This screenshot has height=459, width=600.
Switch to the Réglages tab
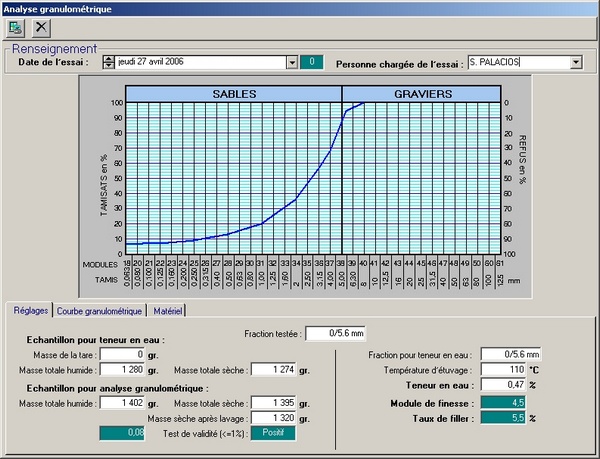click(29, 311)
